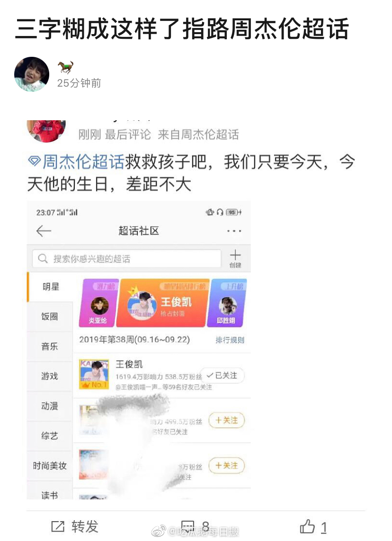Switch to the 饭圈 category tab
Screen dimensions: 392x541
(50, 316)
